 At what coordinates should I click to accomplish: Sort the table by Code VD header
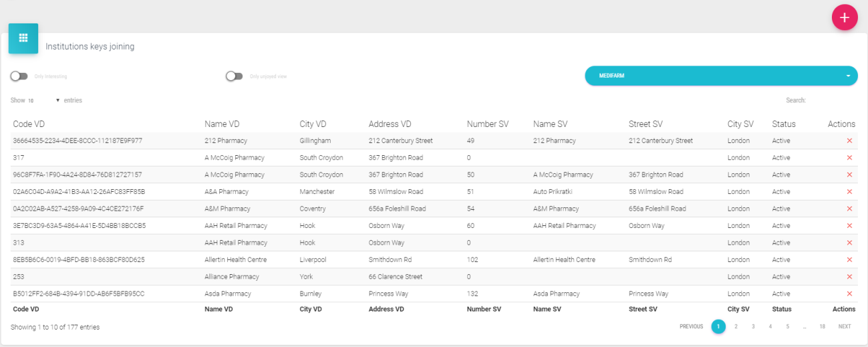pos(29,124)
